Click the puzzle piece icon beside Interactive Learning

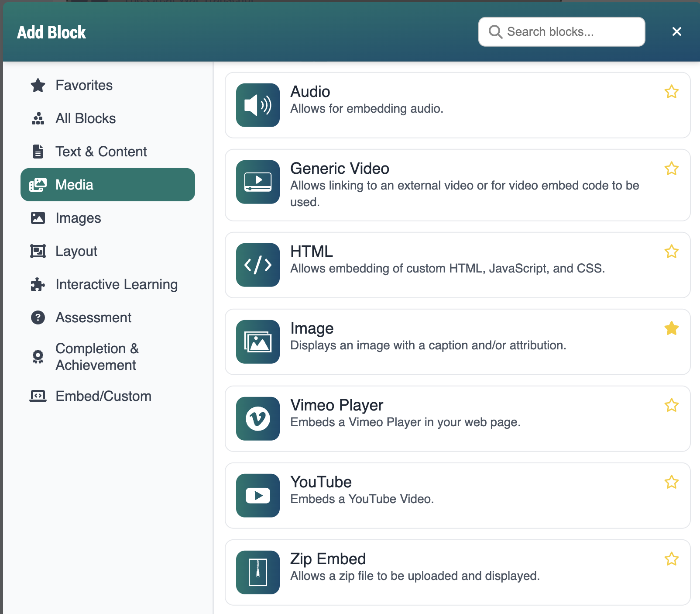(x=38, y=284)
